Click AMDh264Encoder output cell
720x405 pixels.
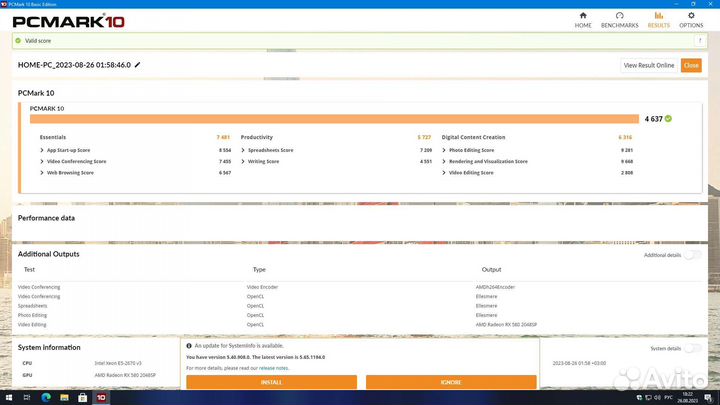point(495,287)
